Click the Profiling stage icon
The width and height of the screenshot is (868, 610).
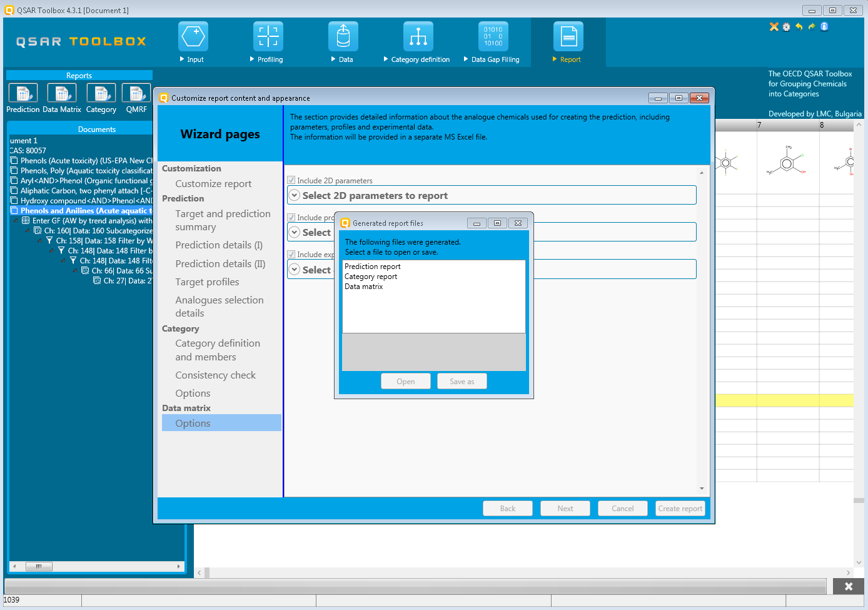(x=268, y=37)
